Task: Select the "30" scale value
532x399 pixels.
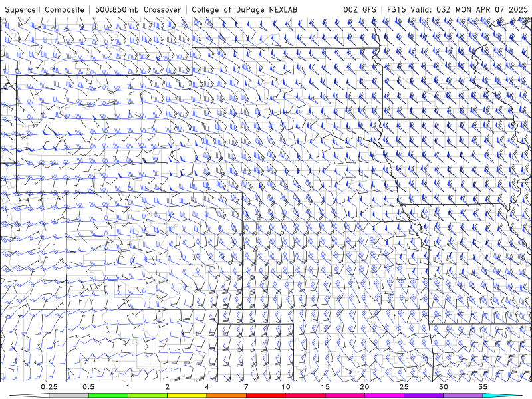Action: click(x=444, y=387)
